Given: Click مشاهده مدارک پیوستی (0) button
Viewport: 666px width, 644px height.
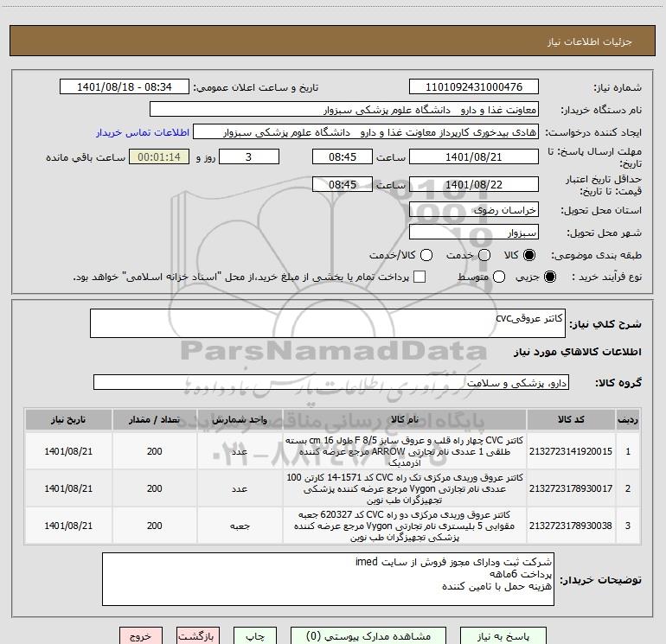Looking at the screenshot, I should pyautogui.click(x=368, y=636).
